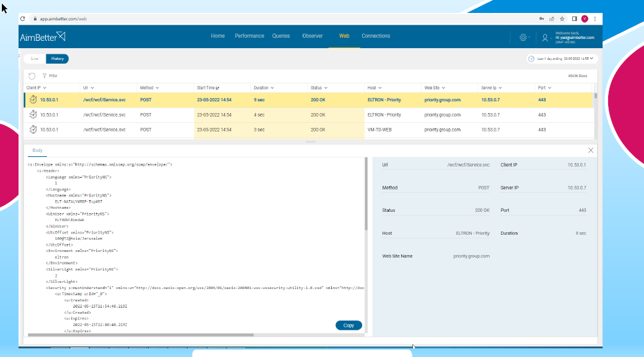The height and width of the screenshot is (357, 644).
Task: Go to the Performance tab
Action: coord(249,36)
